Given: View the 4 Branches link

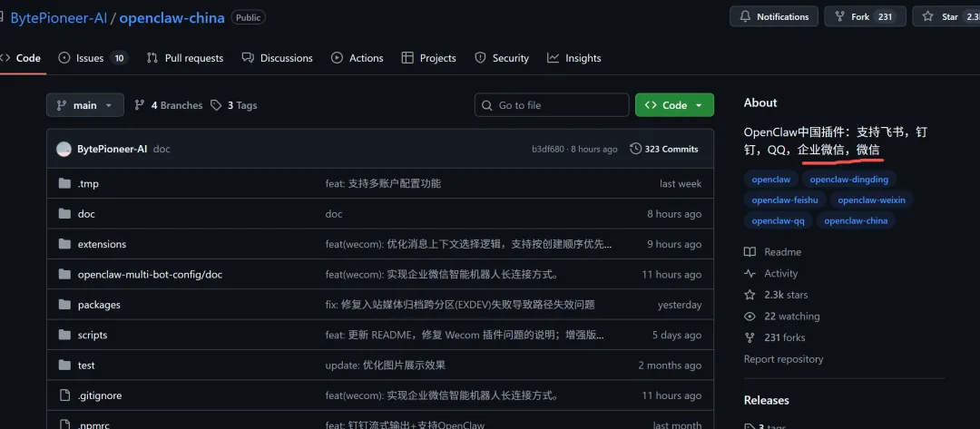Looking at the screenshot, I should tap(169, 105).
